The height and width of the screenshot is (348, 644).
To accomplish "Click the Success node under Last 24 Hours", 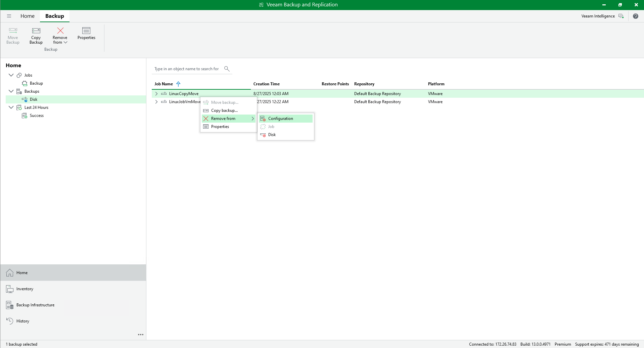I will [37, 115].
